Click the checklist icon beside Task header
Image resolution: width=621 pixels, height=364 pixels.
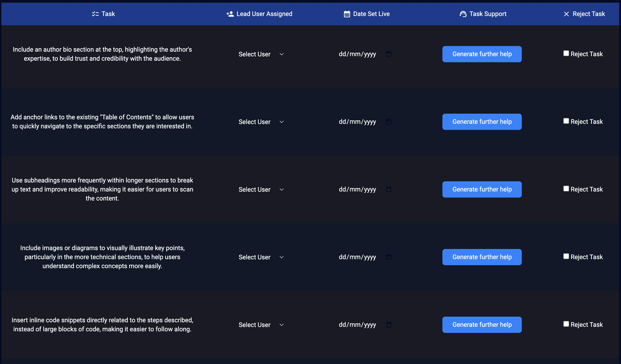tap(95, 14)
